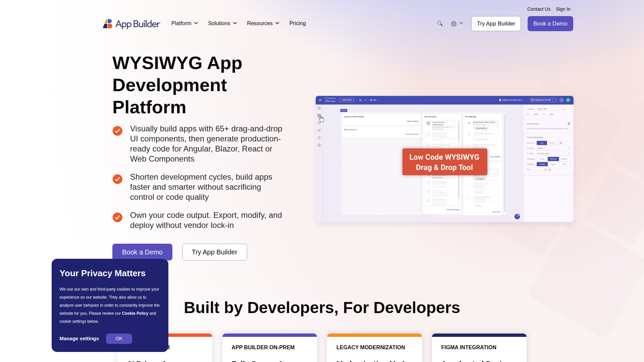Click the blue help question mark in the preview
The image size is (644, 362).
pos(517,217)
